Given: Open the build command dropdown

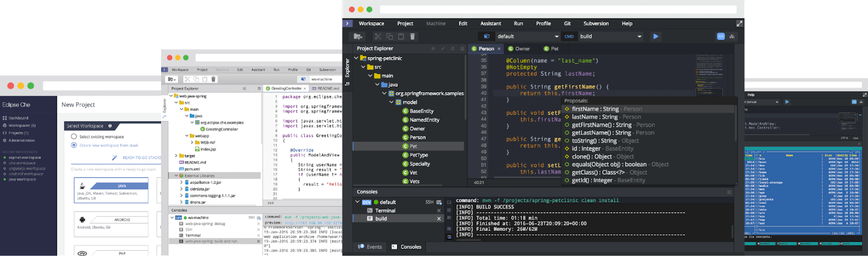Looking at the screenshot, I should pos(610,36).
